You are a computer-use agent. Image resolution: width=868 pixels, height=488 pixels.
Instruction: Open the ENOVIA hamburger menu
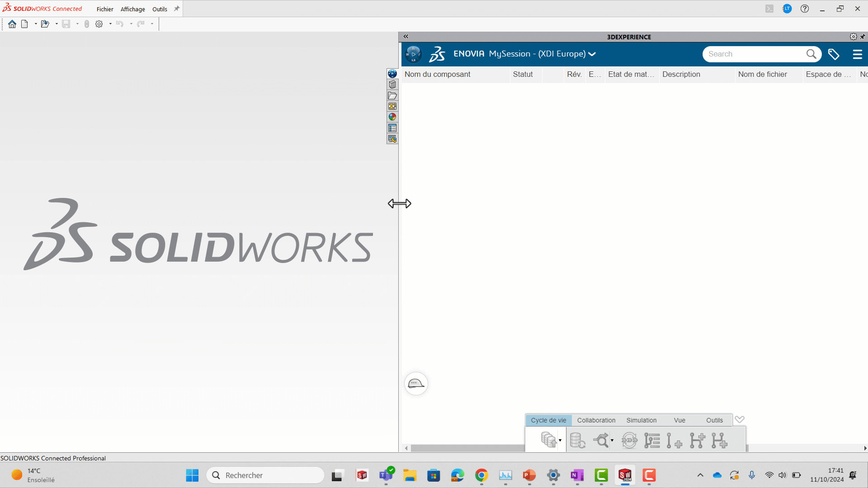857,54
